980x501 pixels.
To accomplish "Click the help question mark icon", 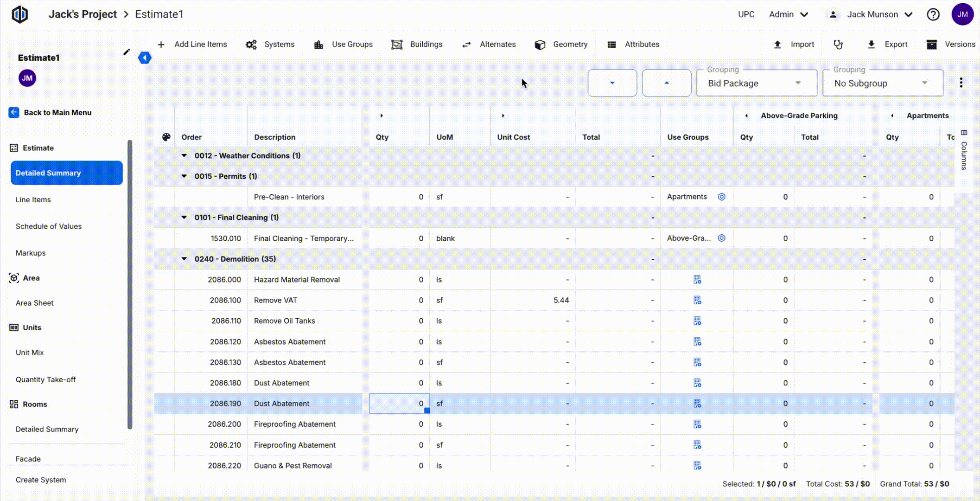I will (x=933, y=14).
